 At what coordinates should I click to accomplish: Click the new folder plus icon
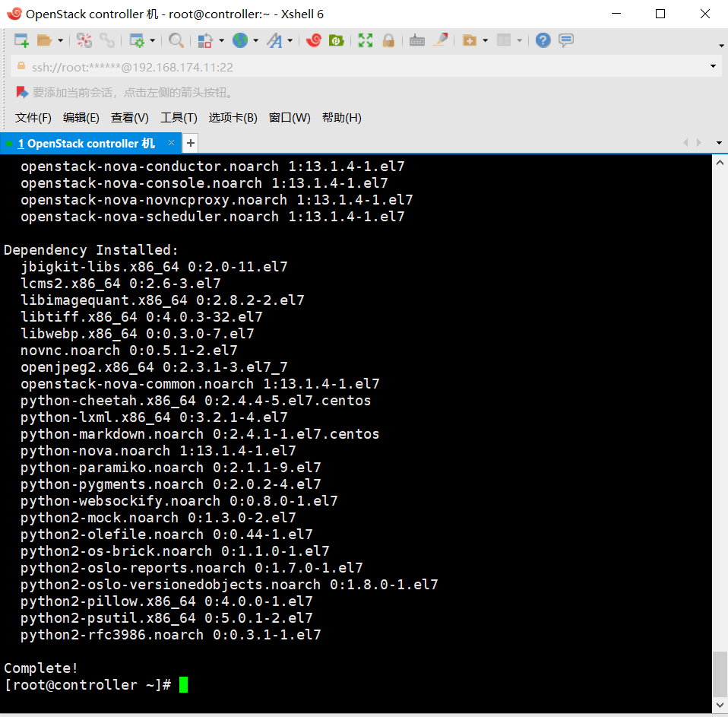click(x=470, y=40)
